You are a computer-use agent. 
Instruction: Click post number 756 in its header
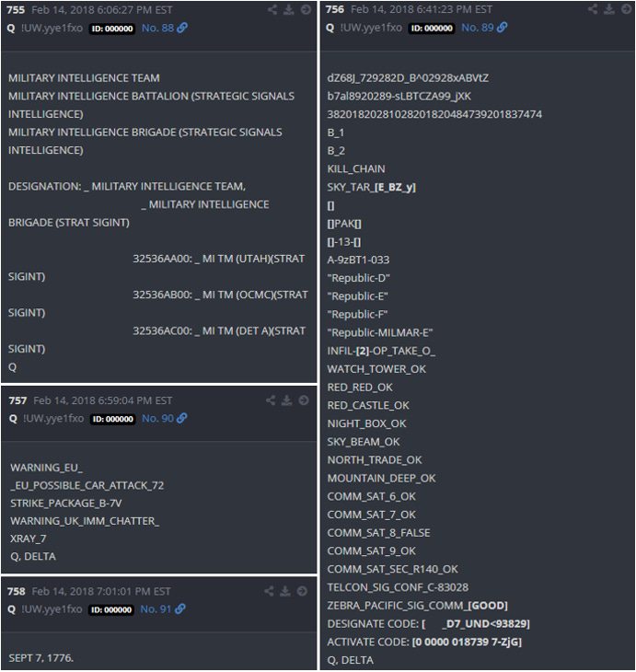(335, 9)
